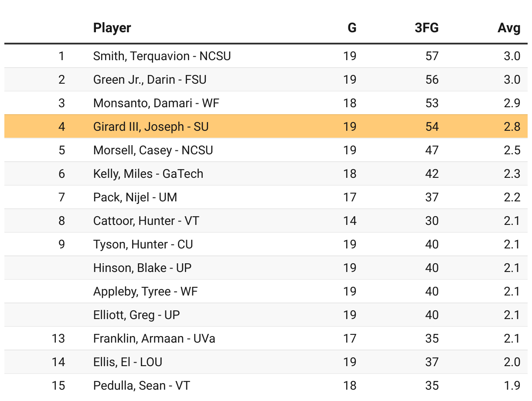Choose Tyson, Hunter - CU row name
532x401 pixels.
coord(143,245)
